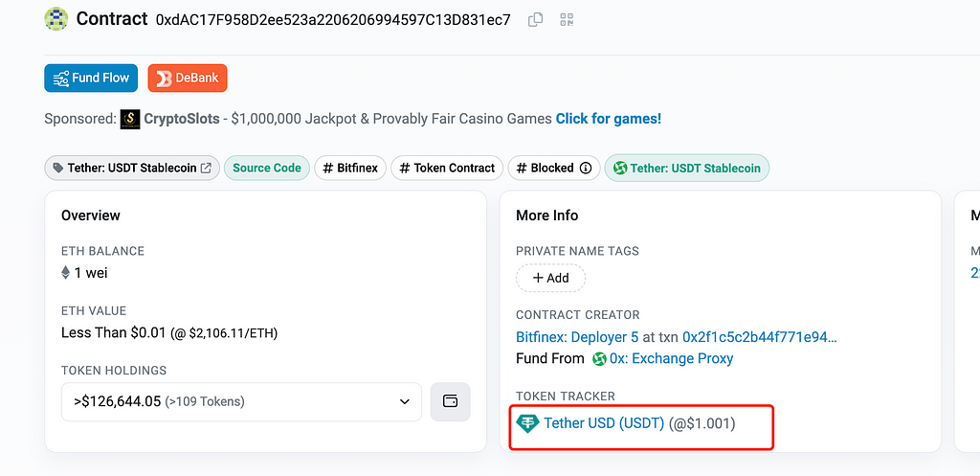Open the wallet icon beside token holdings
The height and width of the screenshot is (476, 980).
point(450,401)
